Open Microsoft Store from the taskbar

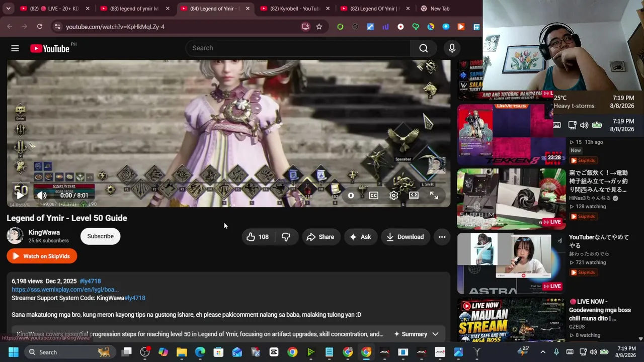(x=218, y=352)
